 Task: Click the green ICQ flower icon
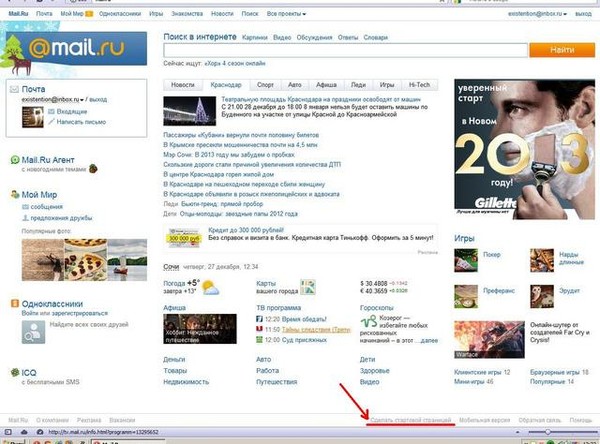pyautogui.click(x=15, y=372)
